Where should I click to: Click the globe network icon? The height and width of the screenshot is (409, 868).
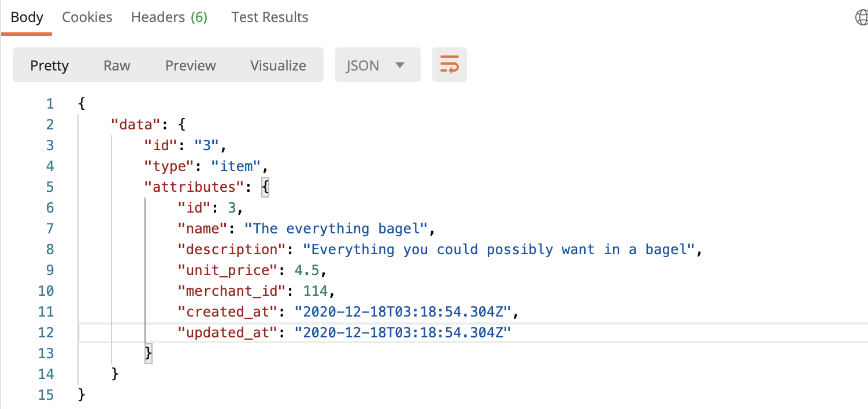pyautogui.click(x=861, y=18)
